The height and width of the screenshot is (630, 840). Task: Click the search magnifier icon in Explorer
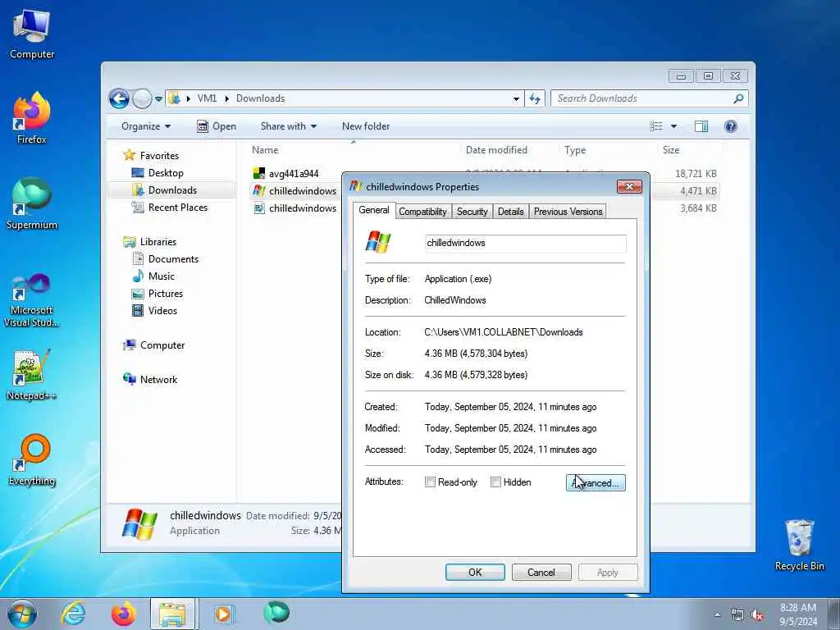(738, 98)
